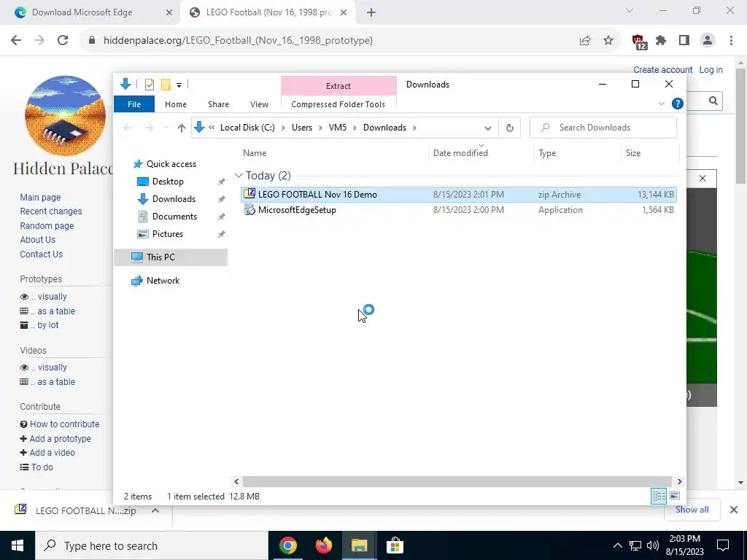Open download item options chevron in the download bar
The image size is (747, 560).
click(155, 510)
